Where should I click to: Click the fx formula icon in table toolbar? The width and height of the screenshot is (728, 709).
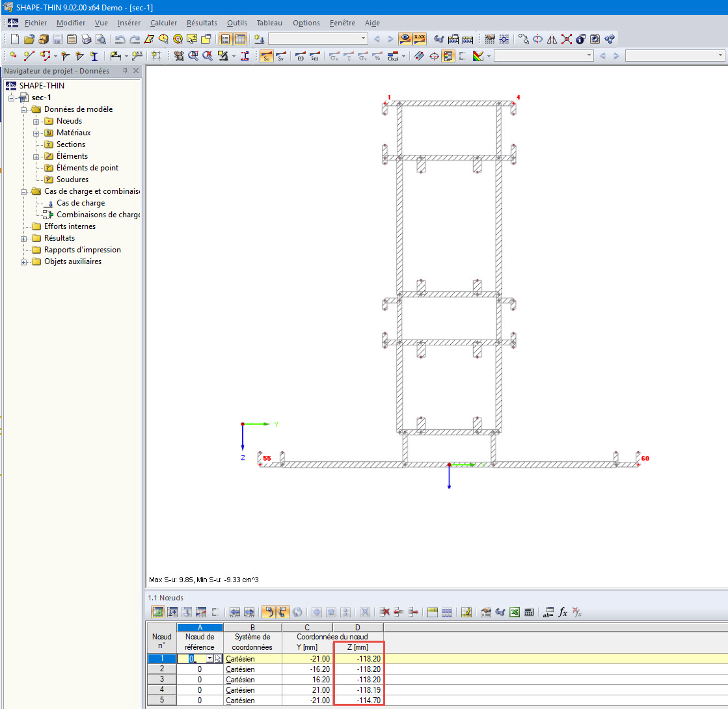pyautogui.click(x=563, y=612)
